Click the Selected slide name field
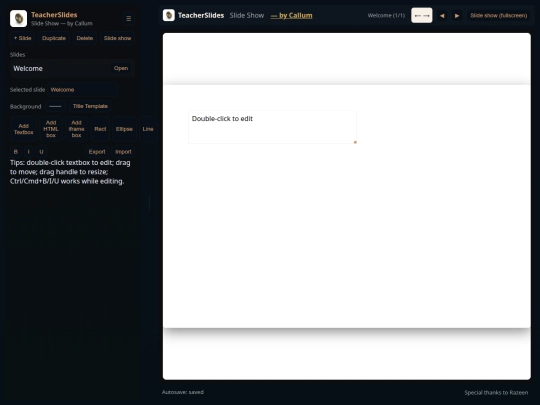Image resolution: width=540 pixels, height=405 pixels. point(82,90)
